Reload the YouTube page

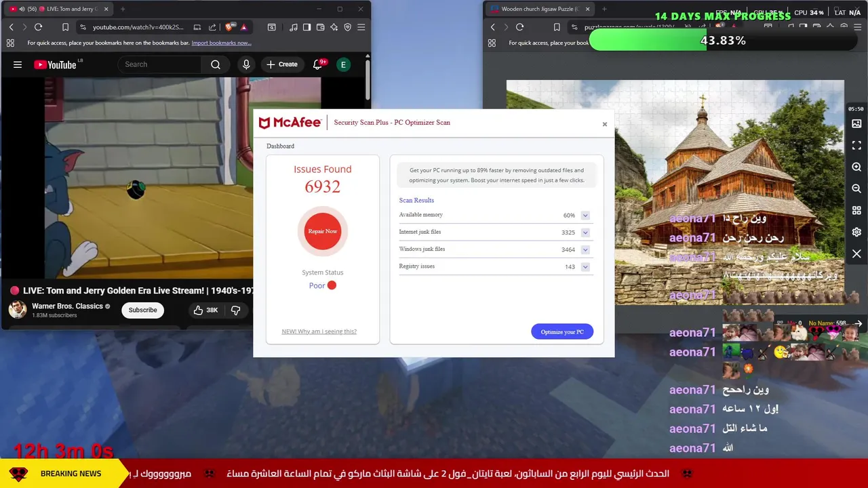39,27
